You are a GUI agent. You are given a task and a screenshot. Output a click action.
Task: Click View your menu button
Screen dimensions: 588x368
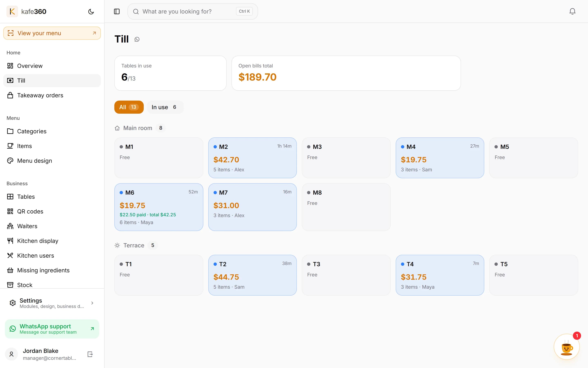pyautogui.click(x=52, y=33)
